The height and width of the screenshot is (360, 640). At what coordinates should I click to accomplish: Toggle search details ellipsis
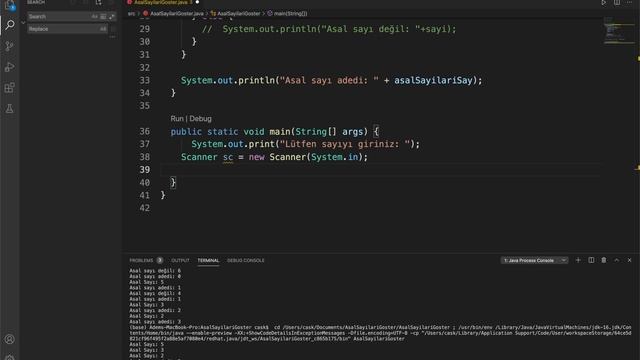[112, 37]
